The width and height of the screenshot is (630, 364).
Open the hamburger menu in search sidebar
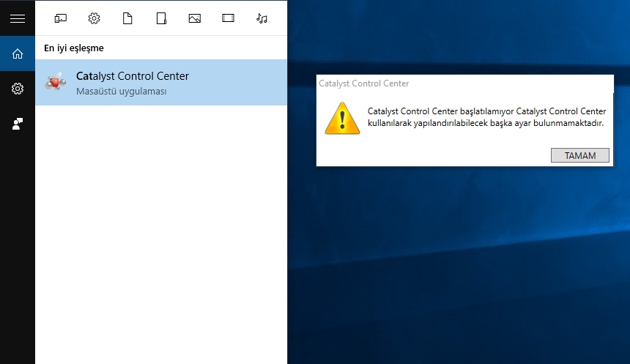tap(18, 18)
